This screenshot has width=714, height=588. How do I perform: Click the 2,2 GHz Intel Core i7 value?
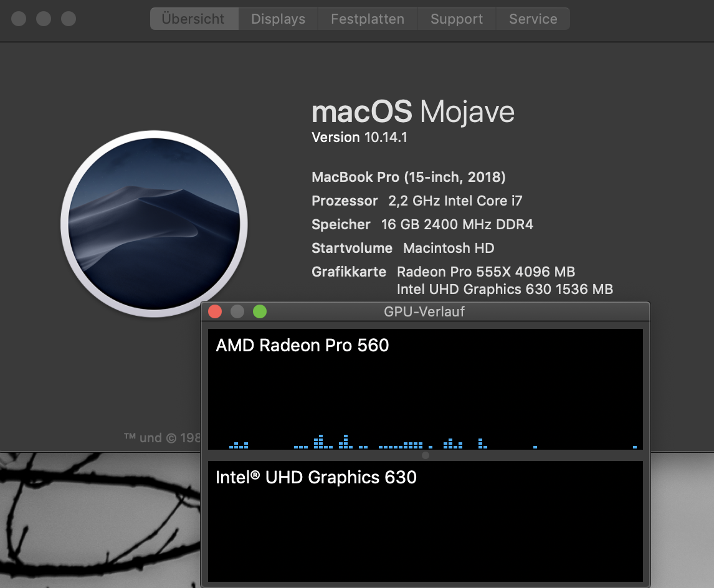(455, 201)
